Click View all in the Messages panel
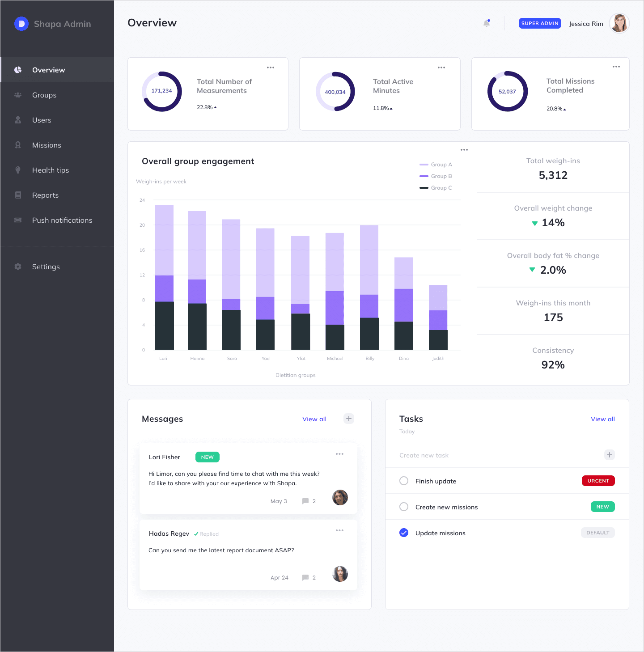 (314, 419)
